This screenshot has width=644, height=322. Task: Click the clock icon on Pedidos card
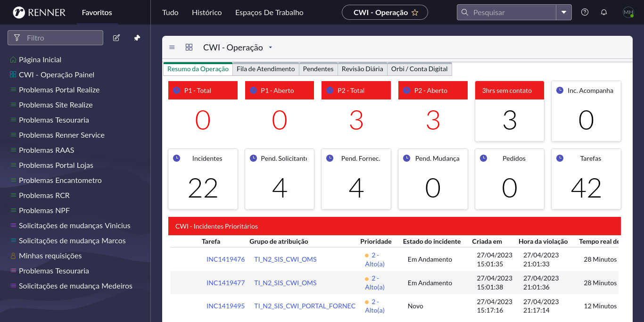point(483,158)
